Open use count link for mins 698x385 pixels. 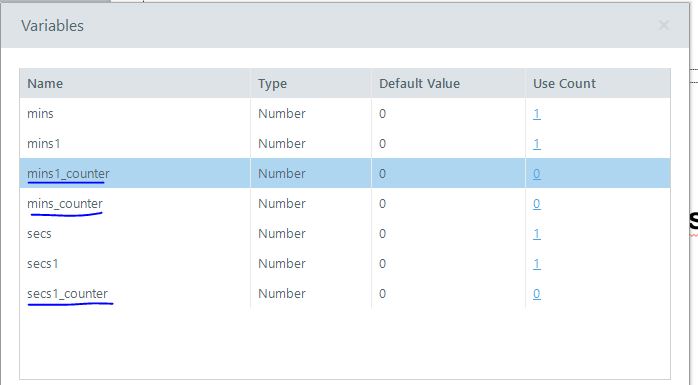point(537,114)
